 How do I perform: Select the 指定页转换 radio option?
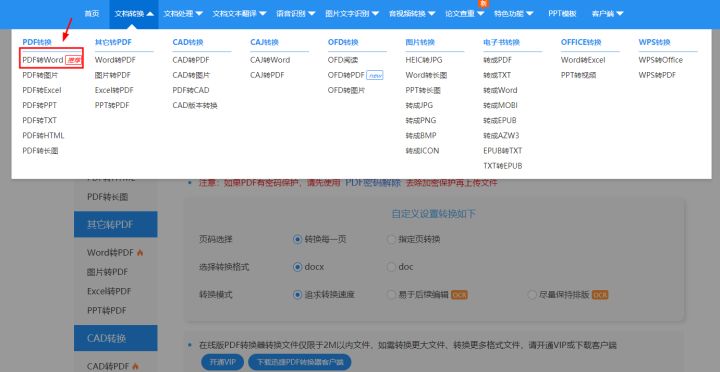[x=391, y=239]
